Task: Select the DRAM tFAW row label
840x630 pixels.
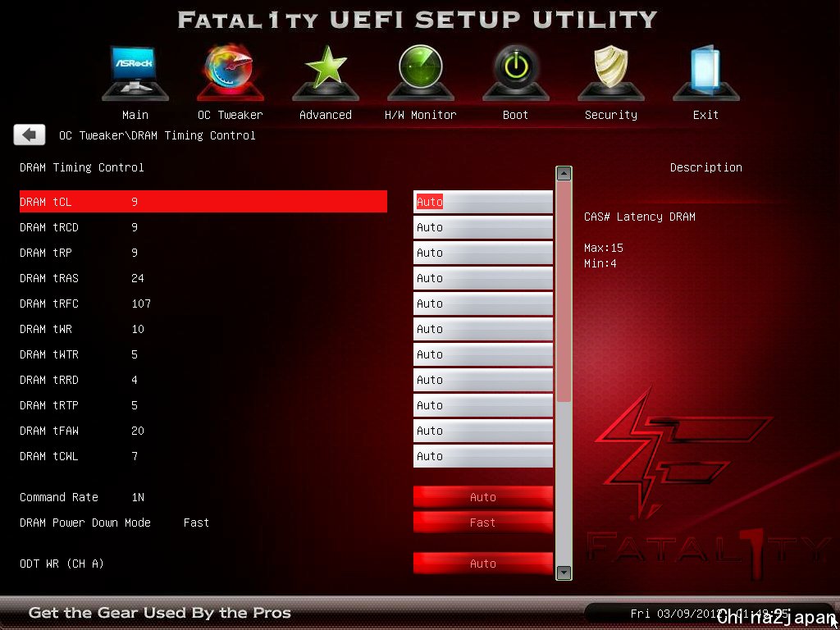Action: (49, 431)
